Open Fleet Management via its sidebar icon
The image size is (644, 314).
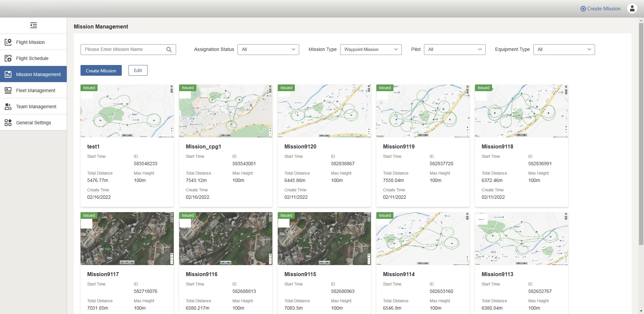tap(8, 90)
